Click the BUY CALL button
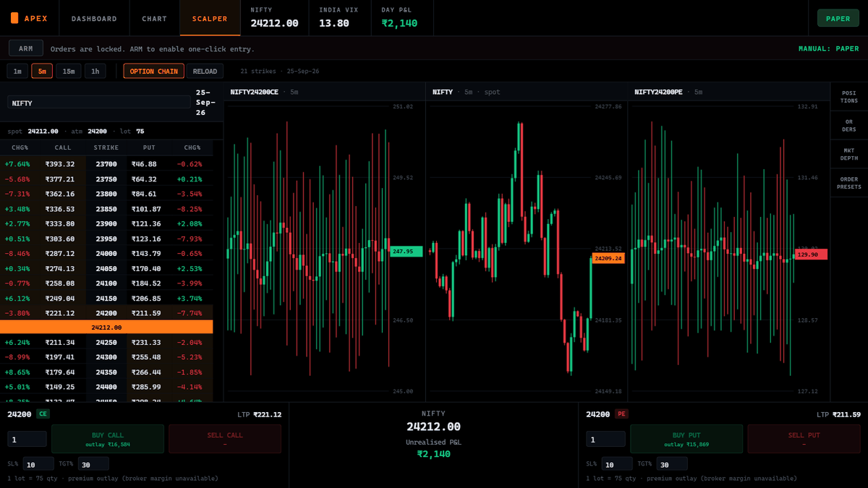This screenshot has width=868, height=488. pos(108,439)
